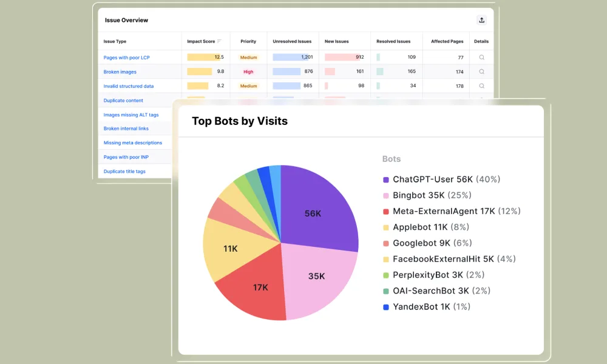Sort by Impact Score using sort icon

pyautogui.click(x=219, y=41)
